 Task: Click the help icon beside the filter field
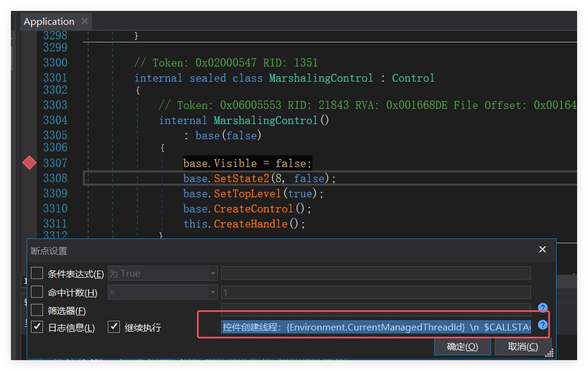(x=543, y=308)
